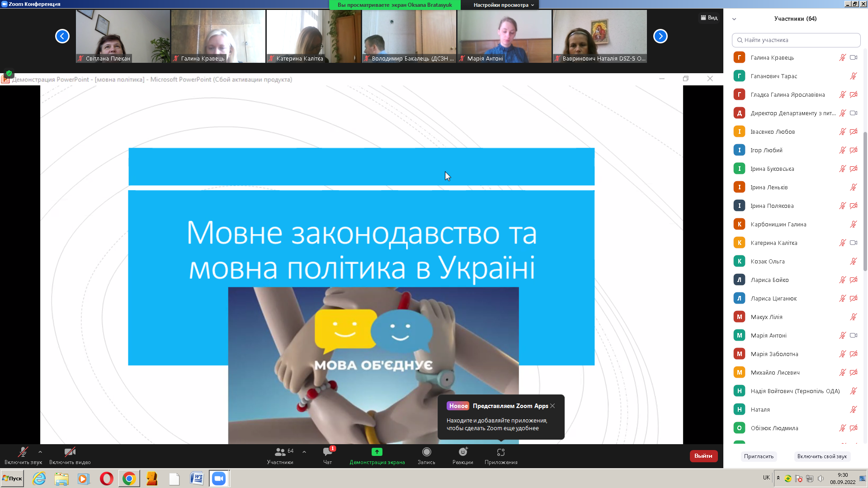The width and height of the screenshot is (868, 488).
Task: Click Гладка Галина Ярославівна camera-off icon
Action: coord(854,95)
